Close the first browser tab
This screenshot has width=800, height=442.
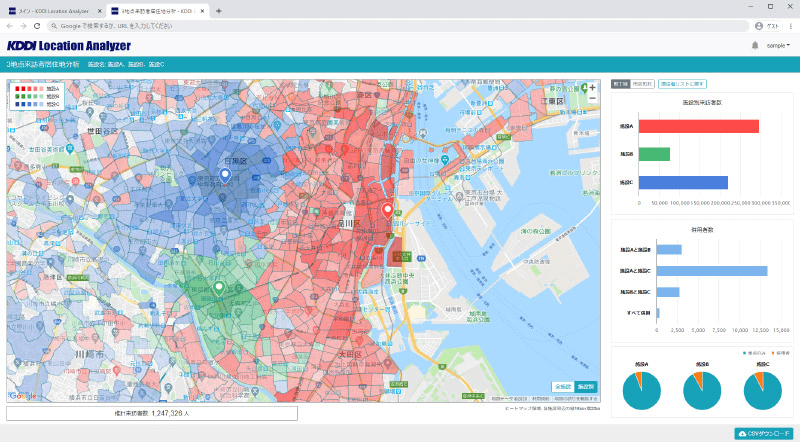pyautogui.click(x=99, y=11)
